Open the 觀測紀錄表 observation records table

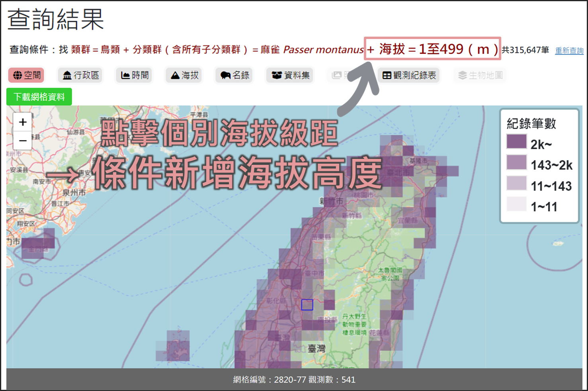click(x=408, y=75)
